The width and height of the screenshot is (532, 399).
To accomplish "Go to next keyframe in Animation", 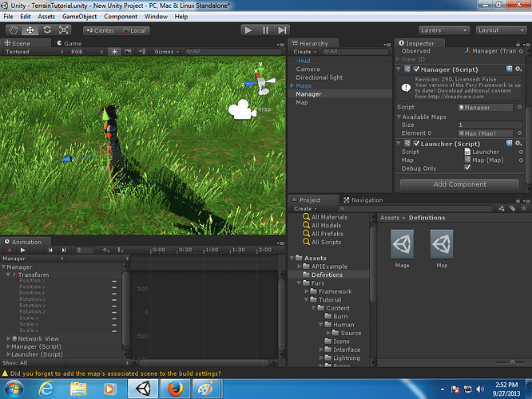I will click(63, 251).
